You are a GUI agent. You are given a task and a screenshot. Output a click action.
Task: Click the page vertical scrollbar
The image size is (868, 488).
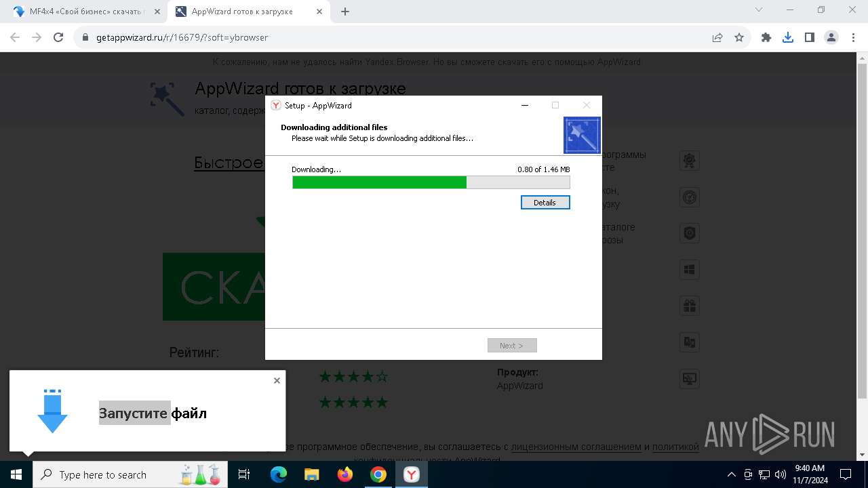point(862,230)
